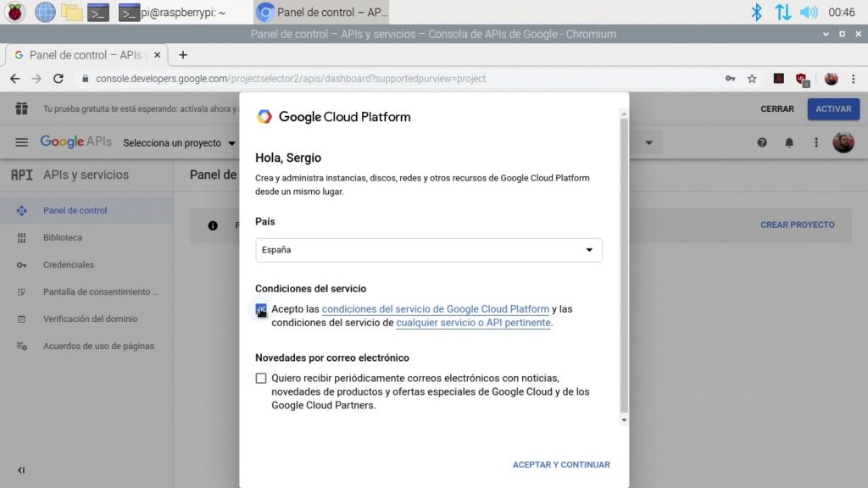Open the Raspberry Pi main menu

coord(15,12)
